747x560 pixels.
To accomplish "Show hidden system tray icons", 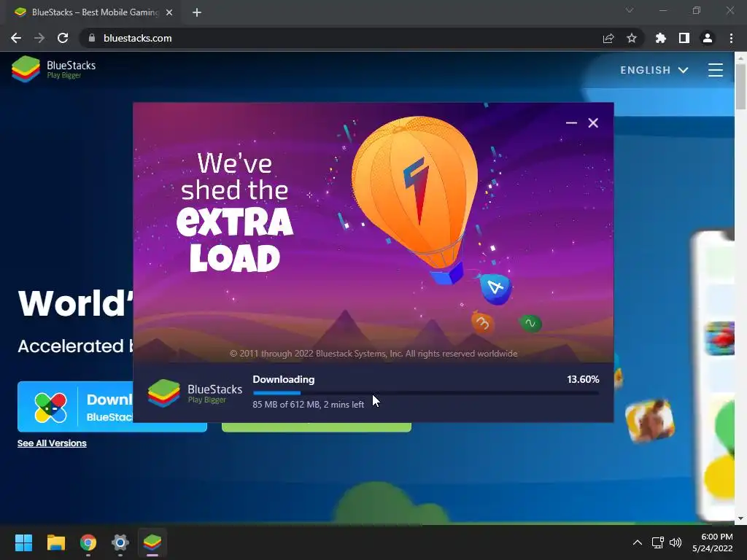I will click(x=637, y=542).
